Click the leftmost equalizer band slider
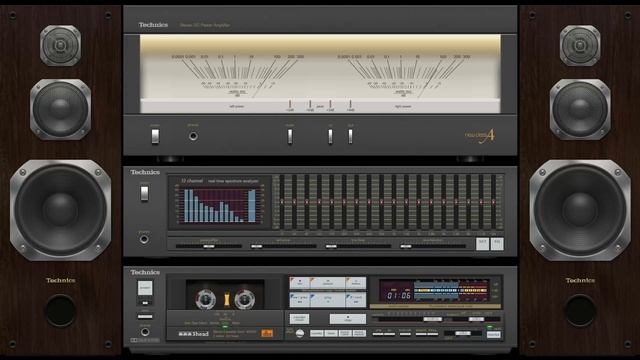 point(282,202)
